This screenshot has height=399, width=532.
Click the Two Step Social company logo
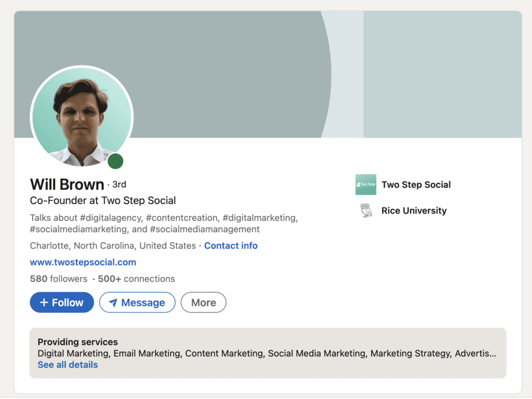[365, 184]
